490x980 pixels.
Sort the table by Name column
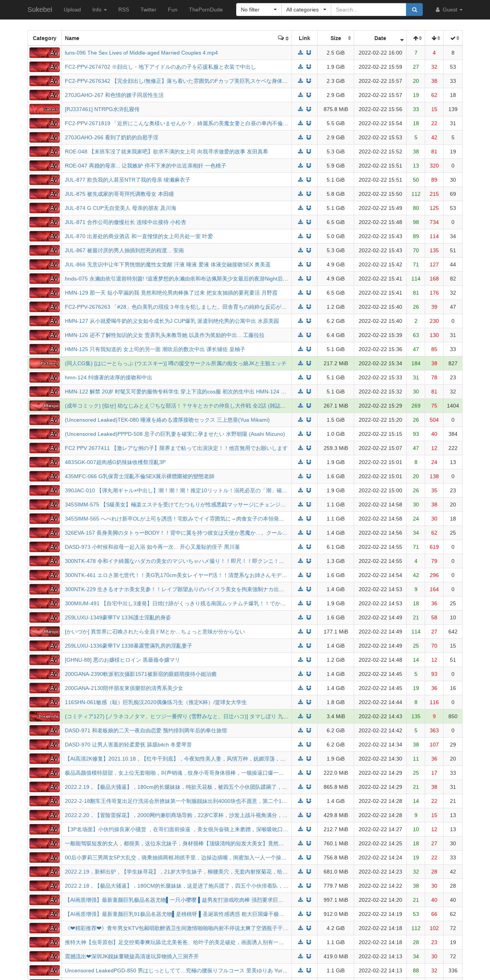[177, 38]
